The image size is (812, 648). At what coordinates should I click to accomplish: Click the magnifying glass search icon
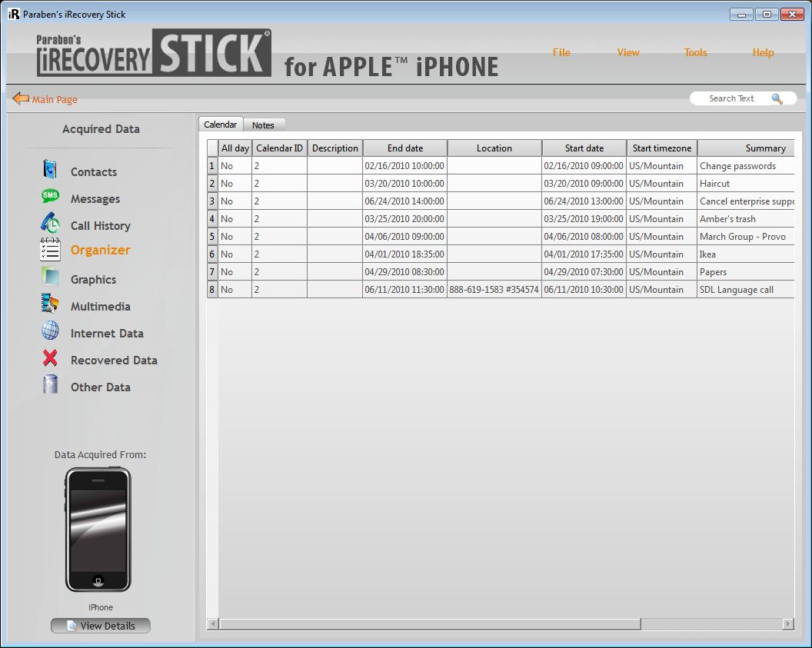(777, 98)
